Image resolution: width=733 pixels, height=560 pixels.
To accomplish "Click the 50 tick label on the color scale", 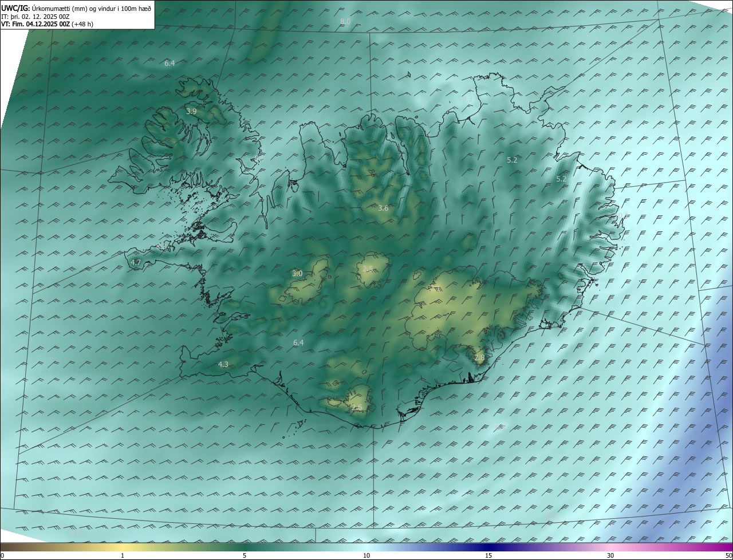I will 728,556.
